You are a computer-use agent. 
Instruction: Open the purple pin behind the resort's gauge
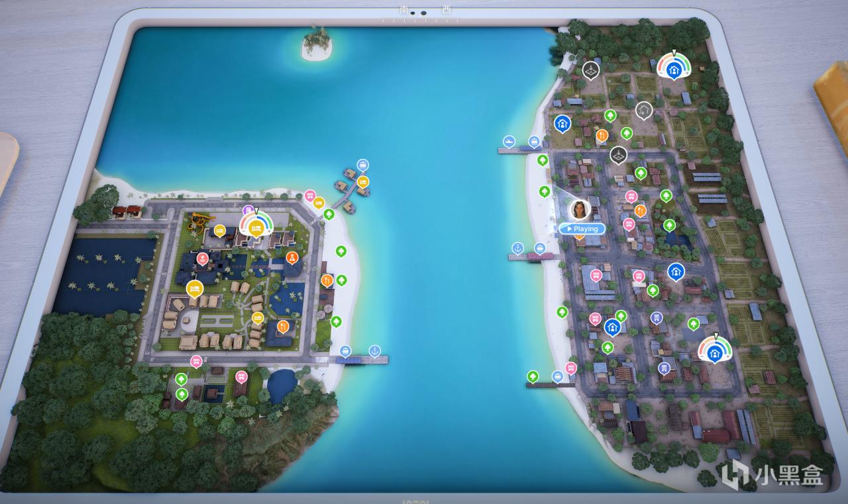point(248,210)
